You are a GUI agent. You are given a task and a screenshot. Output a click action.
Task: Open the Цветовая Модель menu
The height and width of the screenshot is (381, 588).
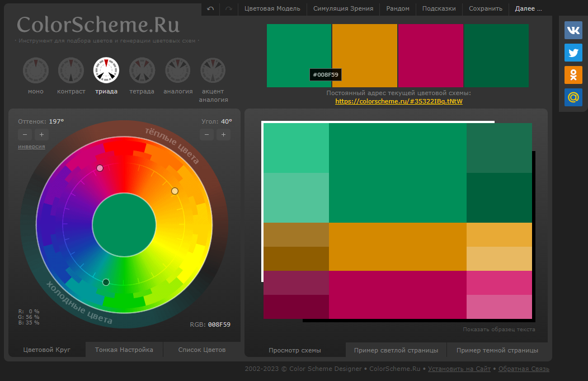click(x=272, y=8)
